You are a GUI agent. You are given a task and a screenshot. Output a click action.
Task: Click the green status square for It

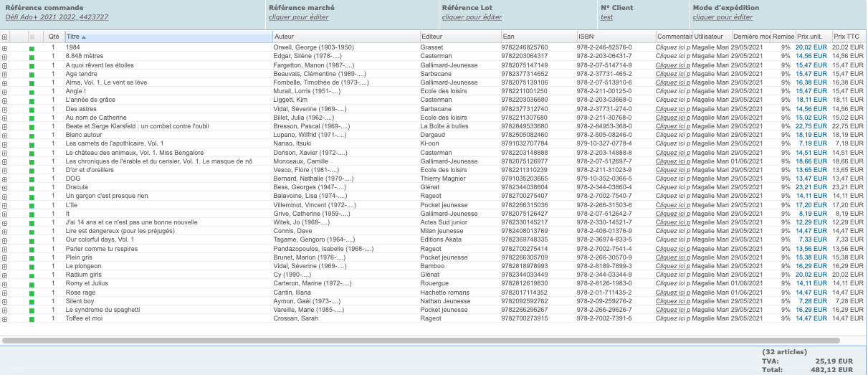pos(32,214)
